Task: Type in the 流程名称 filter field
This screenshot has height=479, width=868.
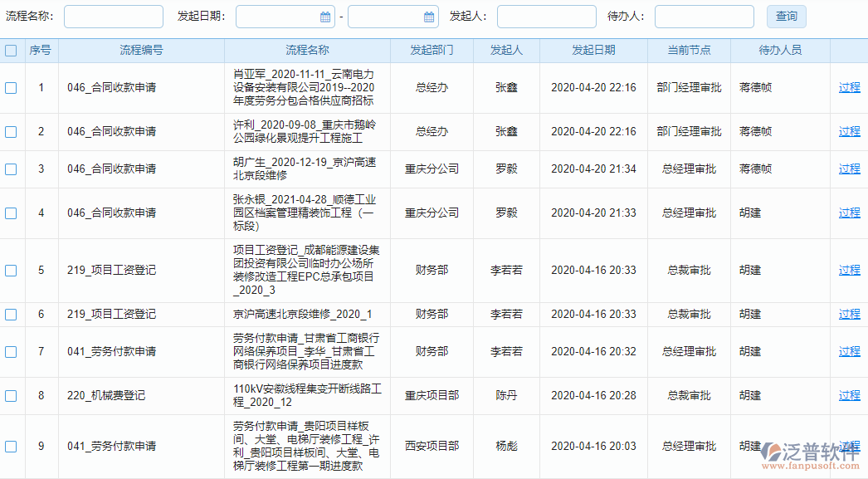Action: pyautogui.click(x=113, y=17)
